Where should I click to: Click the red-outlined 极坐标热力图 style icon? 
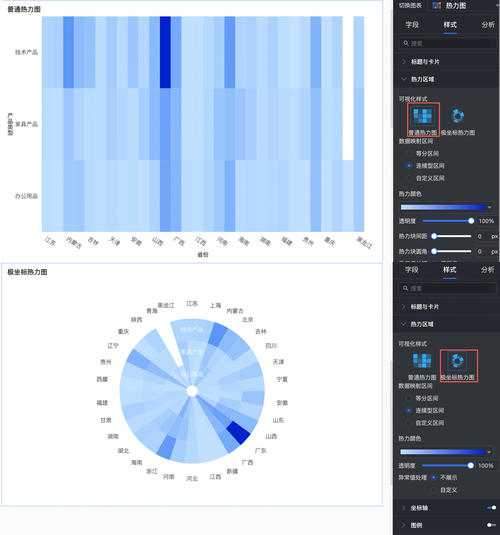click(x=457, y=361)
